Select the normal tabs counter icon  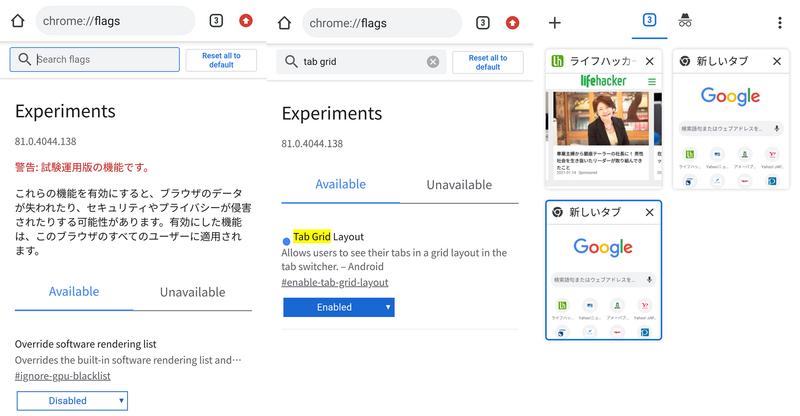point(649,20)
